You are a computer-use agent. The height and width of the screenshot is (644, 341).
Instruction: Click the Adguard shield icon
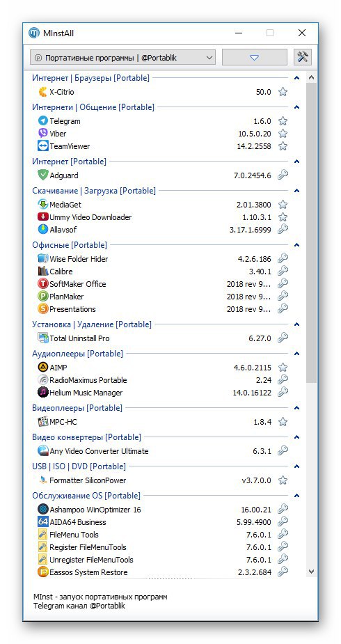pos(42,175)
